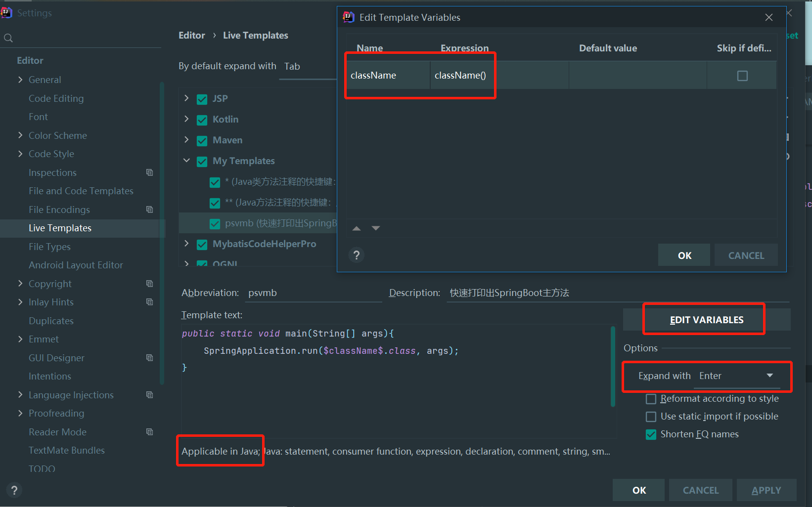
Task: Click the template text vertical scrollbar
Action: pos(613,366)
